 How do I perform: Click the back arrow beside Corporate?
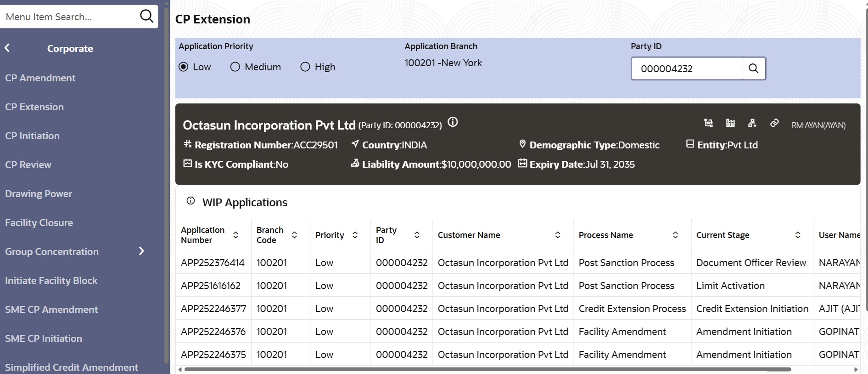pyautogui.click(x=7, y=48)
